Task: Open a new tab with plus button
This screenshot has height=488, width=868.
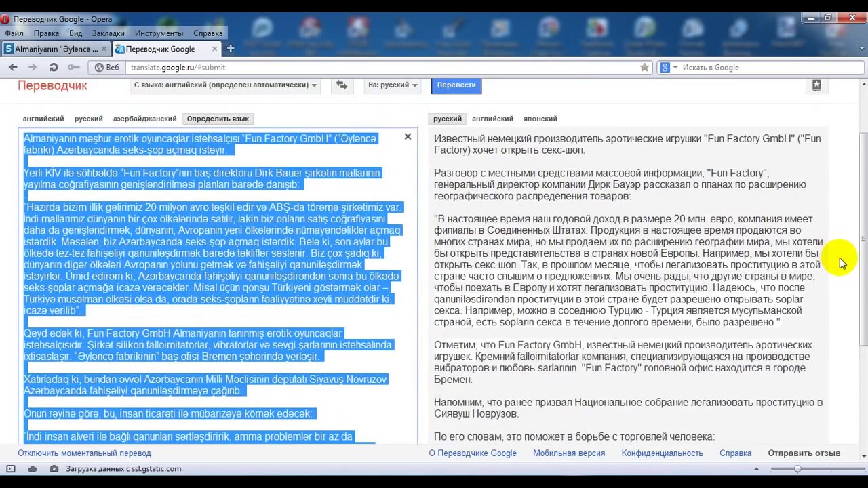Action: [x=231, y=48]
